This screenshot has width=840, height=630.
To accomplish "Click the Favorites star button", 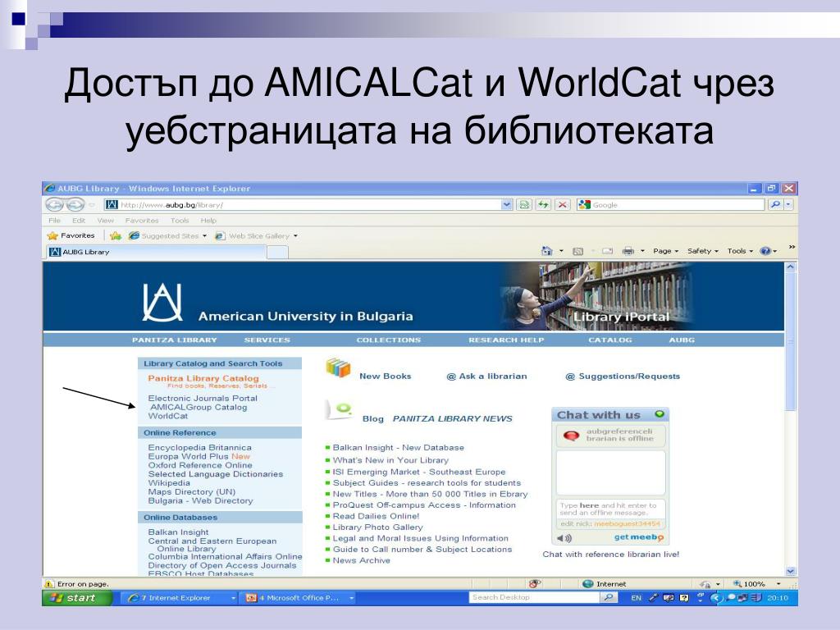I will 71,235.
